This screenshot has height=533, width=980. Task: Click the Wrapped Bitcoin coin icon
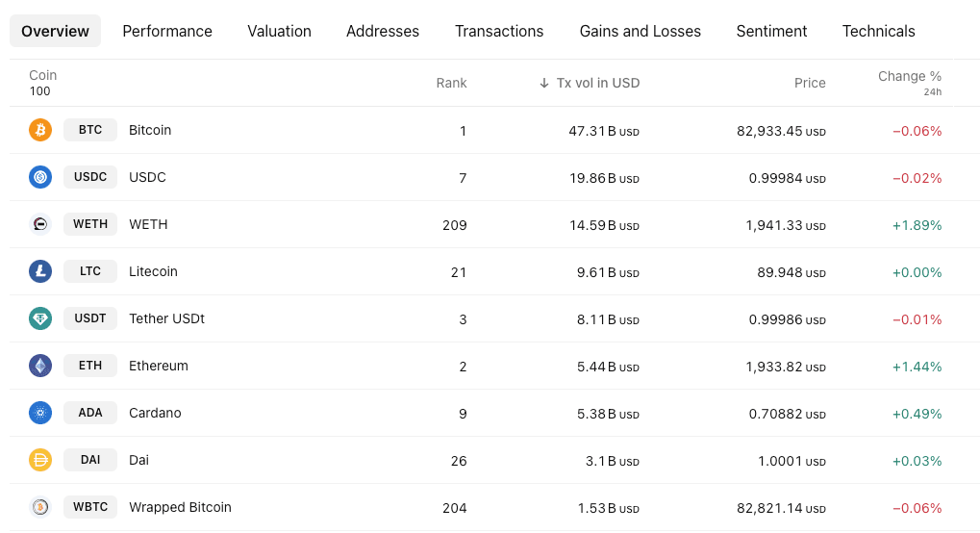point(40,507)
